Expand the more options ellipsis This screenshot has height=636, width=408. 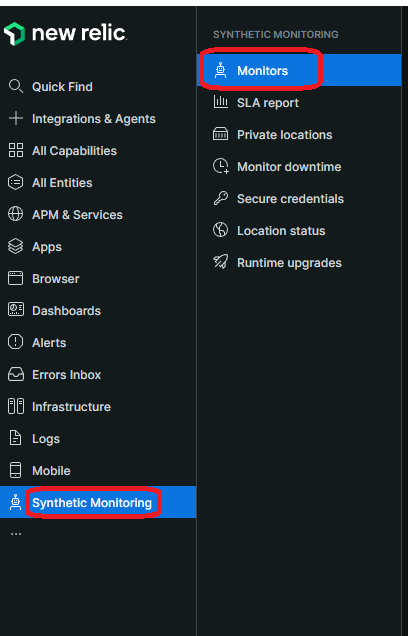pyautogui.click(x=16, y=534)
